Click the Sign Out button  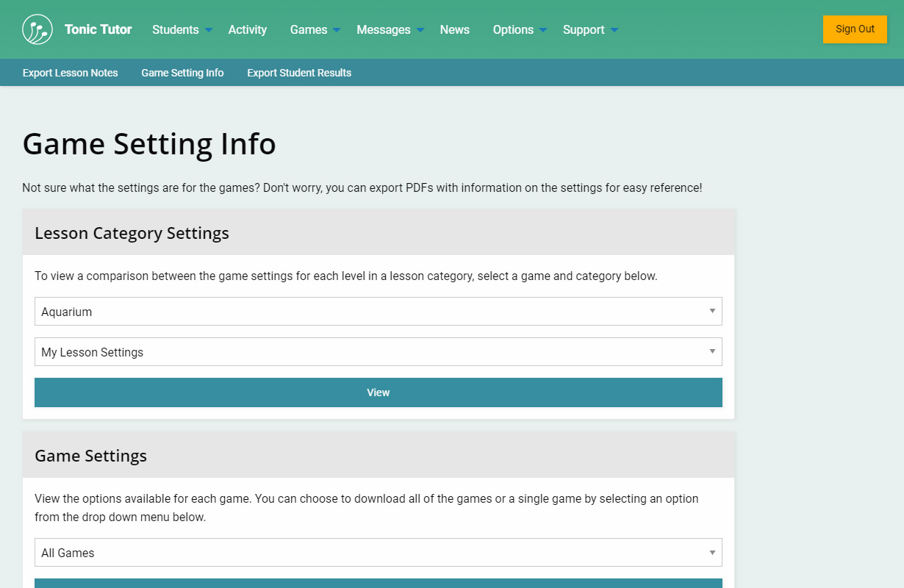coord(855,29)
